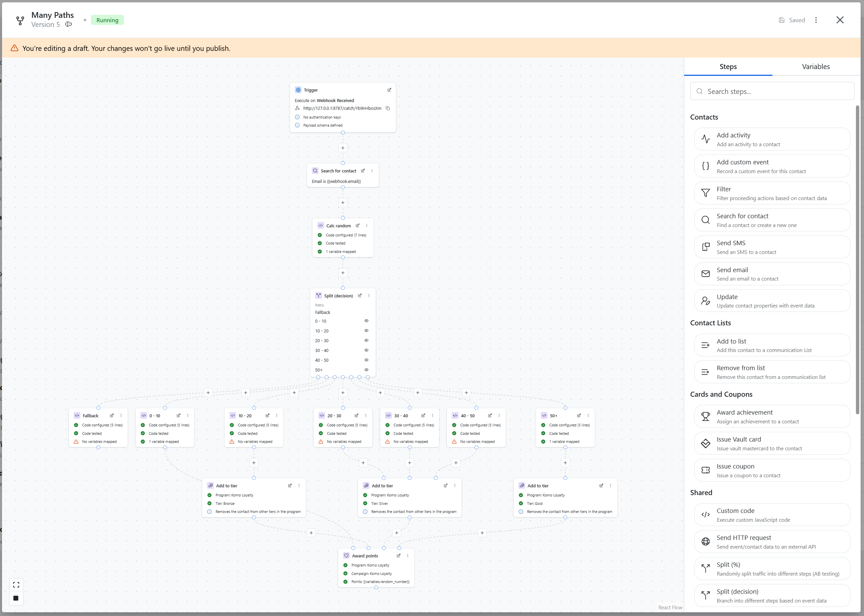Toggle visibility of the 40 - 50 path
The image size is (864, 616).
click(x=367, y=360)
